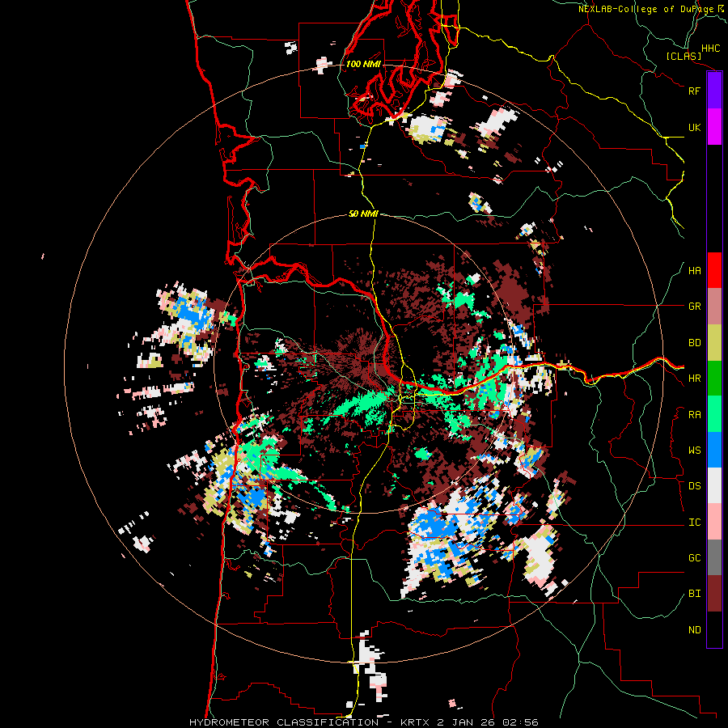The width and height of the screenshot is (728, 728).
Task: Click the UK magenta legend swatch
Action: (x=714, y=127)
